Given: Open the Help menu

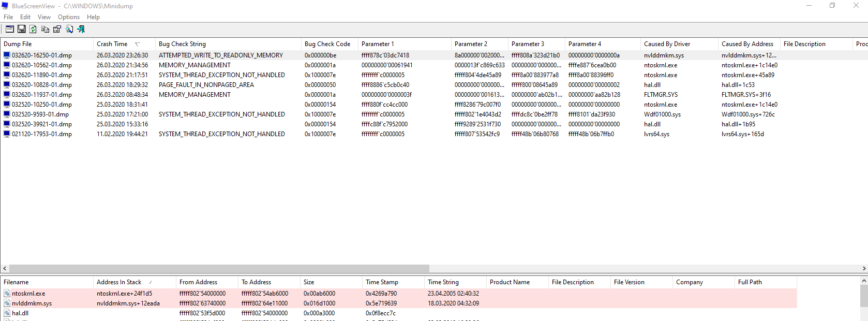Looking at the screenshot, I should point(93,17).
